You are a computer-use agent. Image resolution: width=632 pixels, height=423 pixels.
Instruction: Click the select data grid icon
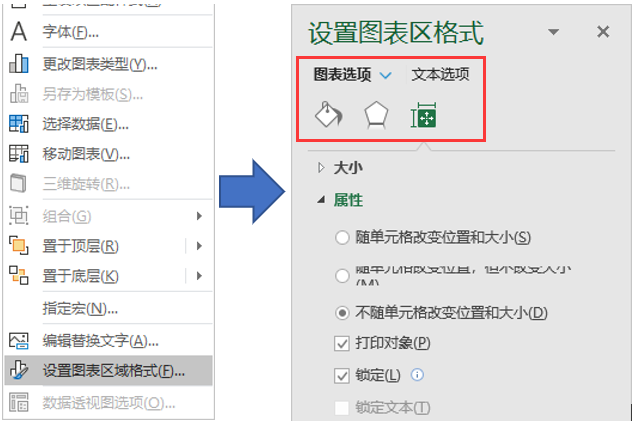coord(19,124)
